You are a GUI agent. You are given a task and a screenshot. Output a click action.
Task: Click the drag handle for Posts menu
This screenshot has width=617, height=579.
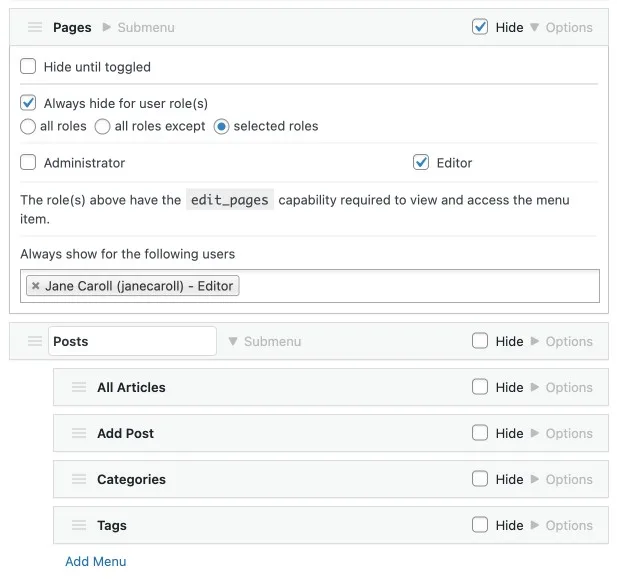[x=35, y=342]
